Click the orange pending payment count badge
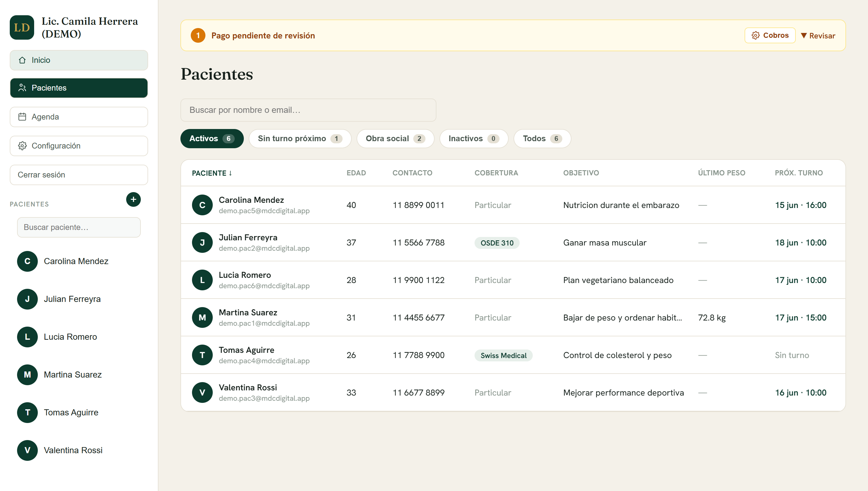 [198, 35]
